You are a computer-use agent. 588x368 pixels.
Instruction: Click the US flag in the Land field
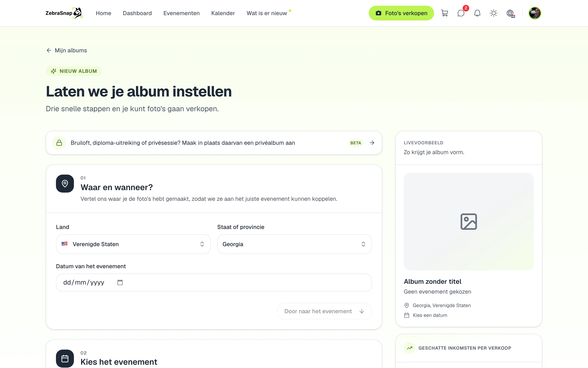(64, 244)
